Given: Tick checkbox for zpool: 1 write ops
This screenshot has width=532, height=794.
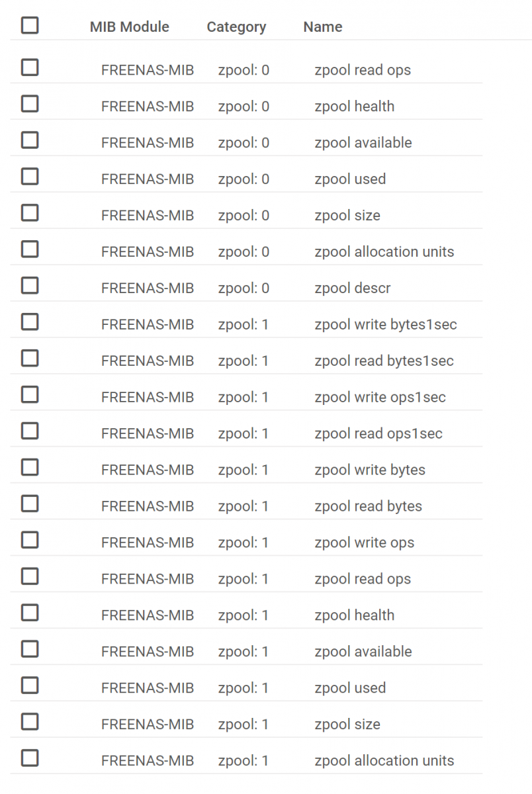Looking at the screenshot, I should point(30,540).
